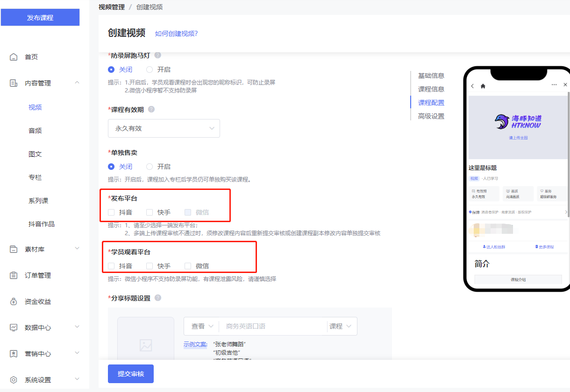Jump to 高级设置 section anchor
This screenshot has width=570, height=392.
431,116
